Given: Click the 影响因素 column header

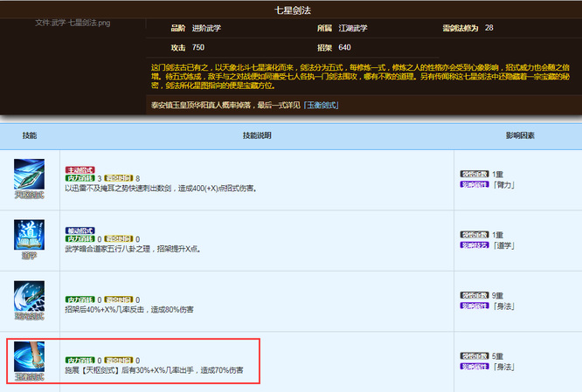Looking at the screenshot, I should (x=519, y=135).
